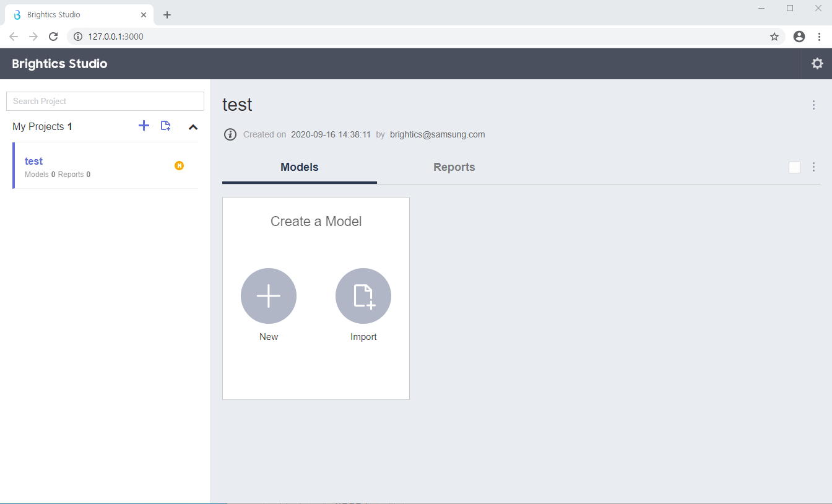Add a new project with plus icon
Screen dimensions: 832x504
click(144, 126)
